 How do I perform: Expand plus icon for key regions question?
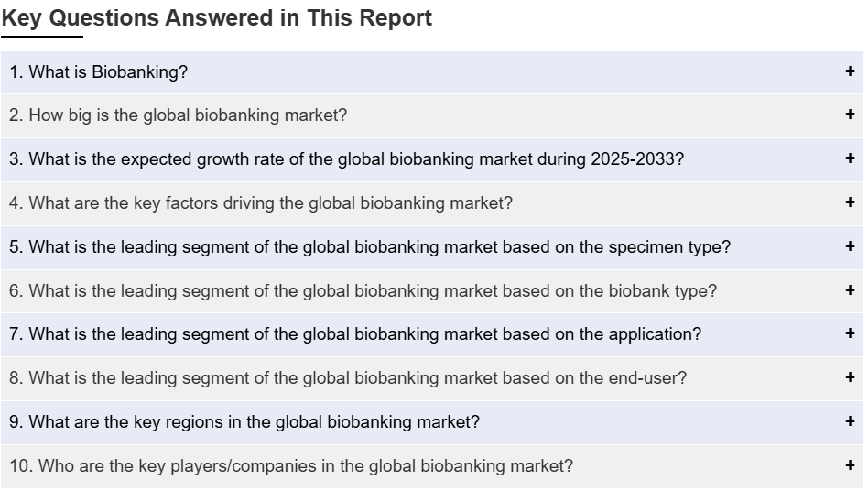850,421
